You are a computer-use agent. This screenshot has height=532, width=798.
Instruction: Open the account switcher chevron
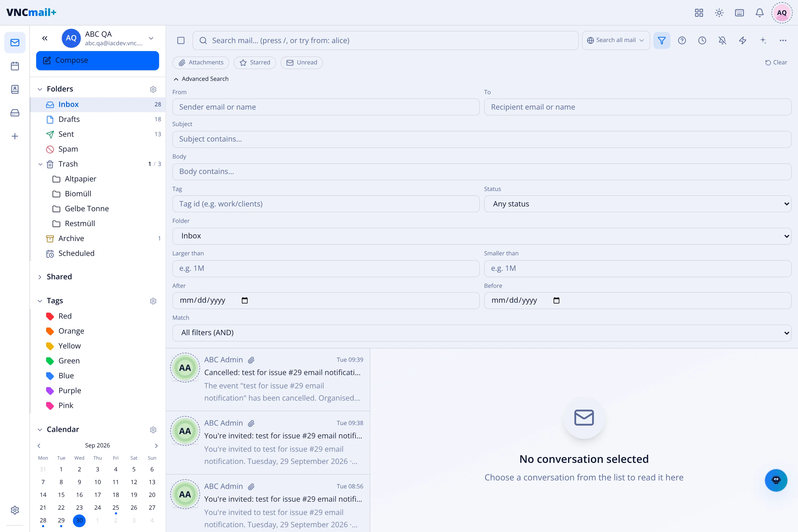tap(151, 38)
